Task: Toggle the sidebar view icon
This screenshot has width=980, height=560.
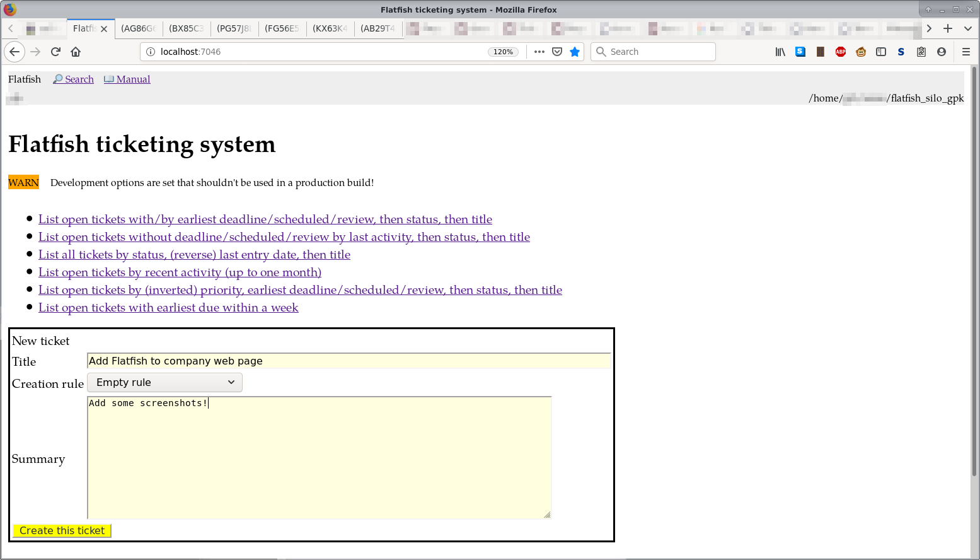Action: 881,52
